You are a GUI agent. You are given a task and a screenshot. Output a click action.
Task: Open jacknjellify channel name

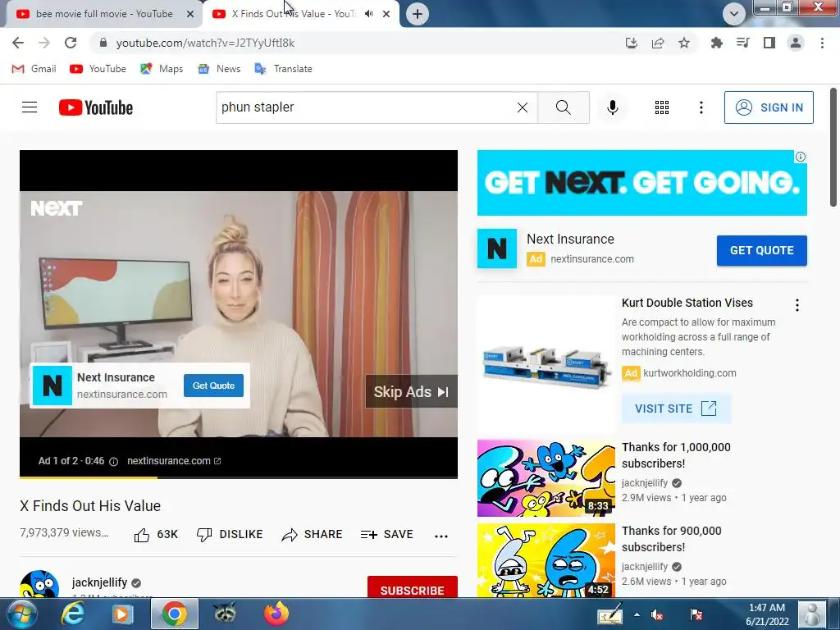(x=99, y=582)
